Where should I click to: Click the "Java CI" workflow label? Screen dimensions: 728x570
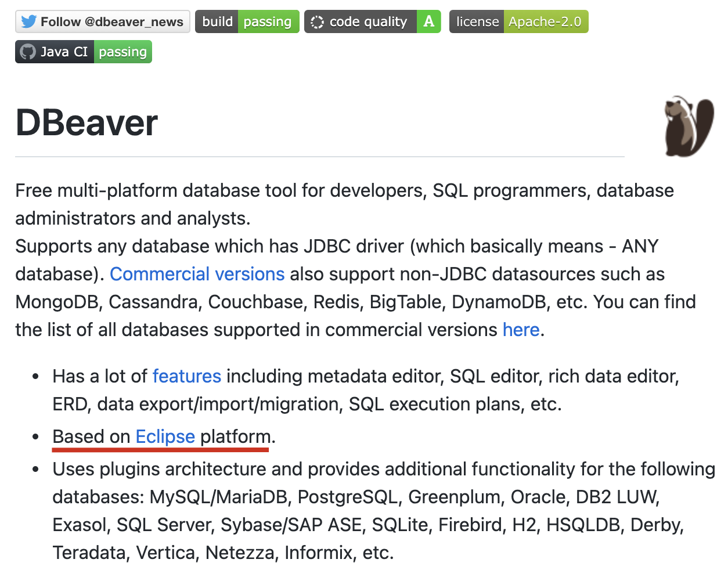click(x=64, y=52)
